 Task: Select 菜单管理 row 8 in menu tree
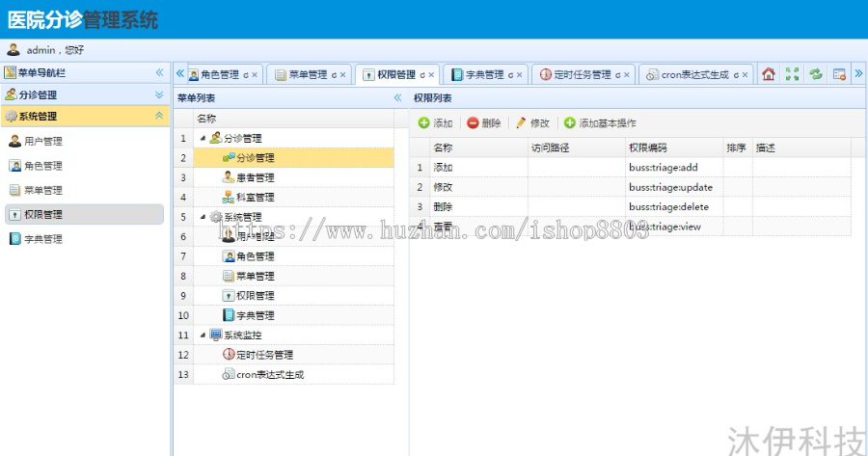[293, 276]
